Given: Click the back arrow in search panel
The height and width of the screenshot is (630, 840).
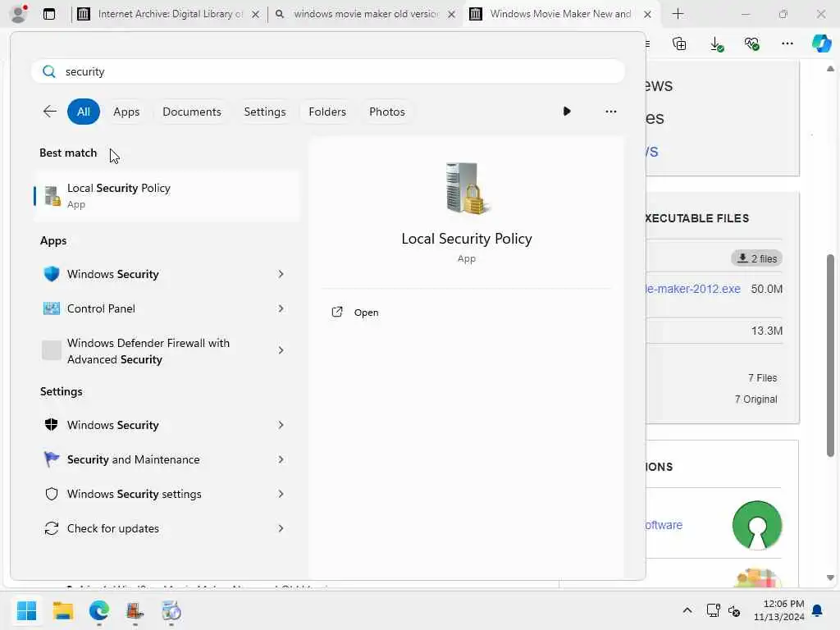Looking at the screenshot, I should (x=50, y=112).
